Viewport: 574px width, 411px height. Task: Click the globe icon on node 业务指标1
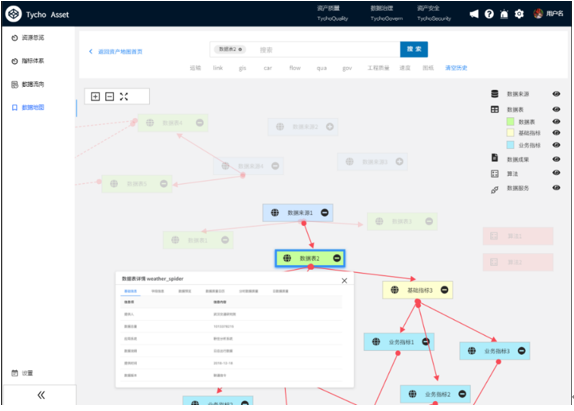tap(376, 341)
